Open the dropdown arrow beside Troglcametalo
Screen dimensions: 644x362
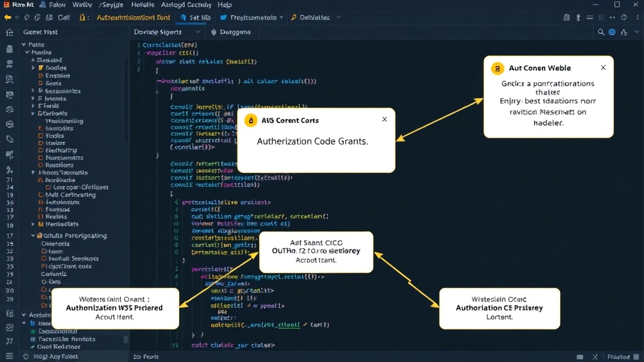[x=281, y=18]
